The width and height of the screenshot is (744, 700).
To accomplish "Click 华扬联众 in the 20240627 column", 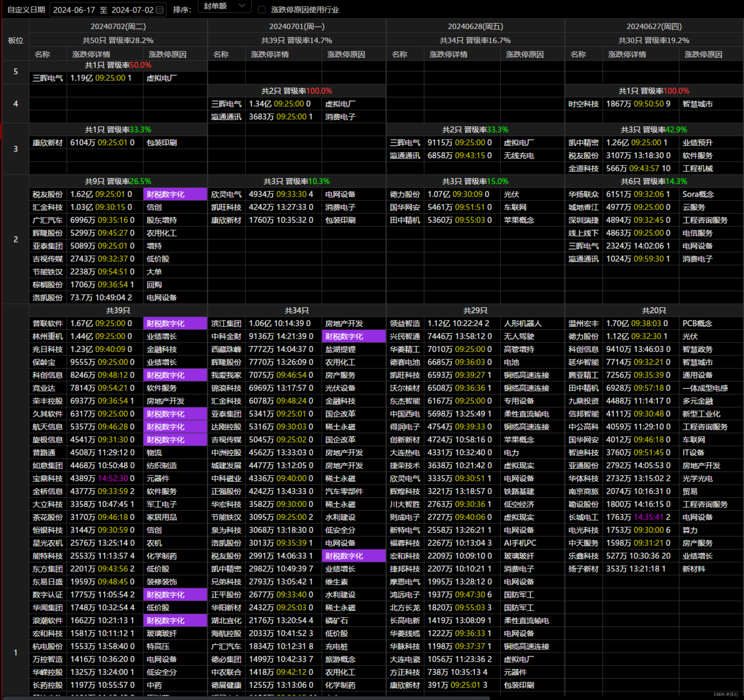I will [x=584, y=195].
